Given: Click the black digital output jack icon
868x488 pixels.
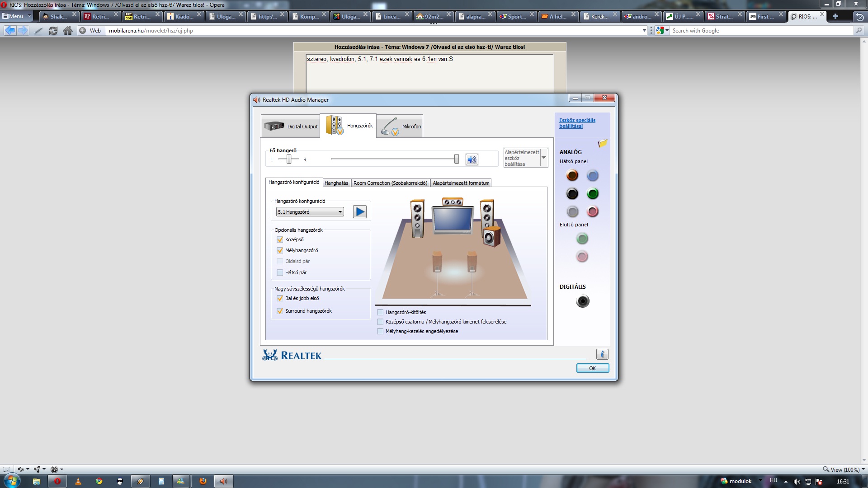Looking at the screenshot, I should (x=583, y=301).
